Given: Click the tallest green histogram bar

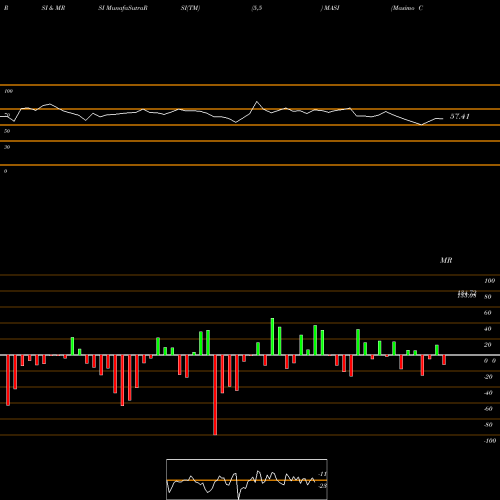Looking at the screenshot, I should [x=272, y=337].
